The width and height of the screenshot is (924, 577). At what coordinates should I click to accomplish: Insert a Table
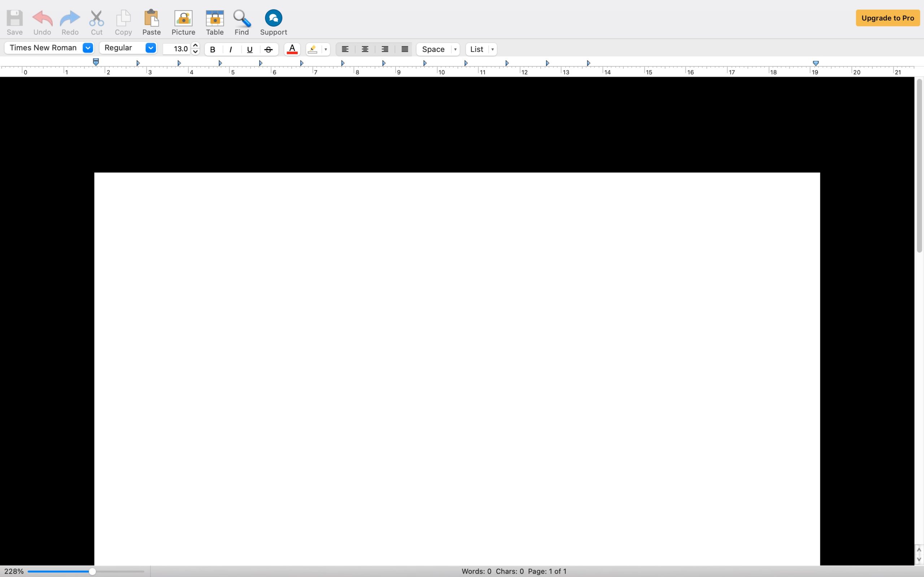pyautogui.click(x=215, y=22)
